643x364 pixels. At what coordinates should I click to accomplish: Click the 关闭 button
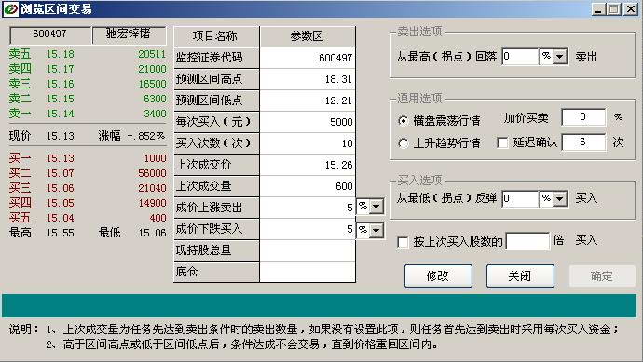click(520, 276)
